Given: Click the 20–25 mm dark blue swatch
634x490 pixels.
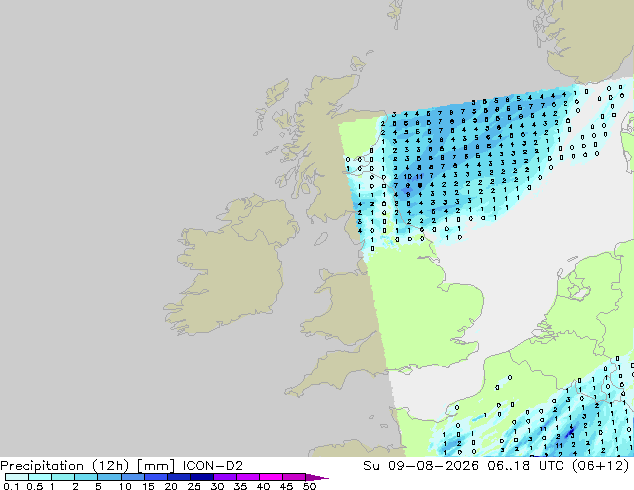Looking at the screenshot, I should pyautogui.click(x=178, y=477).
